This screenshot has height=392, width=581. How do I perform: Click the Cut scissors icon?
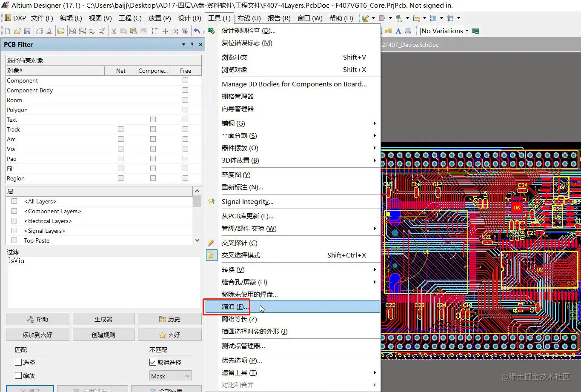pos(114,31)
